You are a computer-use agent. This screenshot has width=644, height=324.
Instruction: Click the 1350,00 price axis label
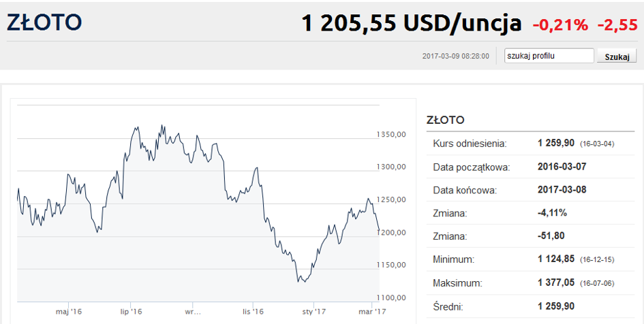coord(391,134)
